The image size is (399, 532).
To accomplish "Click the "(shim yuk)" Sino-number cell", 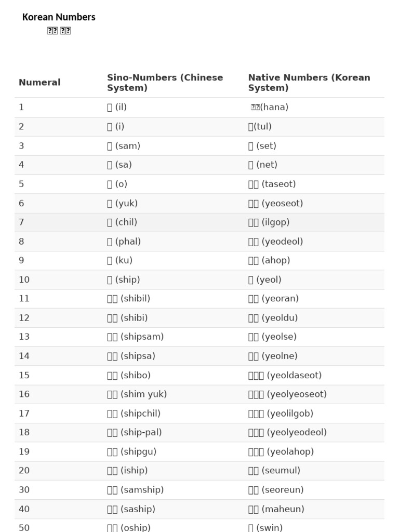I will (137, 394).
